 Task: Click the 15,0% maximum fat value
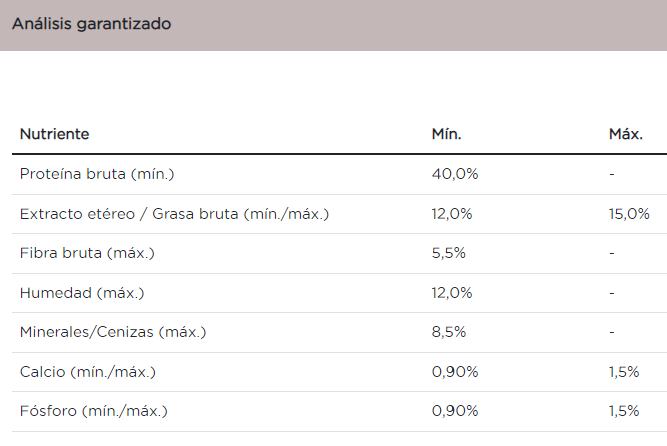tap(629, 214)
